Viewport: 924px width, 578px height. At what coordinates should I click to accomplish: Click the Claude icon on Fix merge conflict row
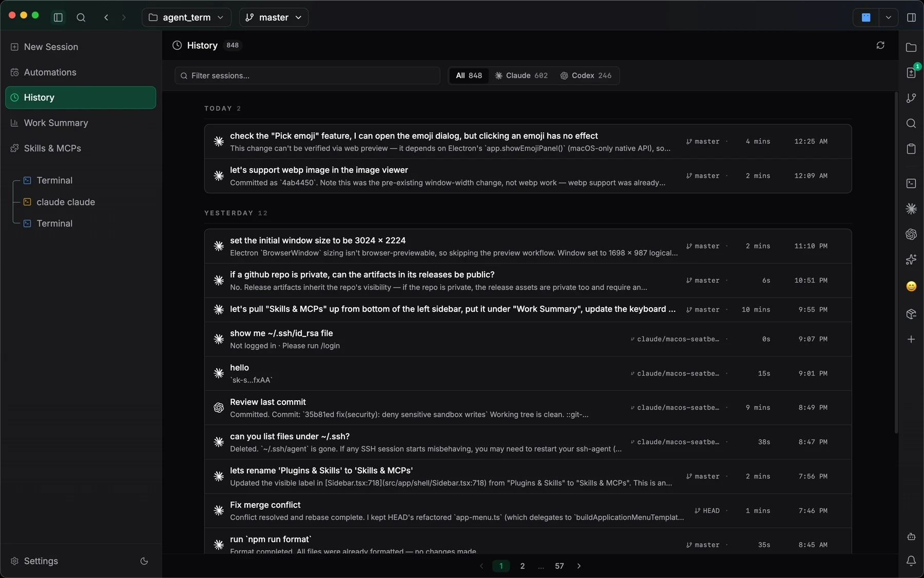[219, 511]
